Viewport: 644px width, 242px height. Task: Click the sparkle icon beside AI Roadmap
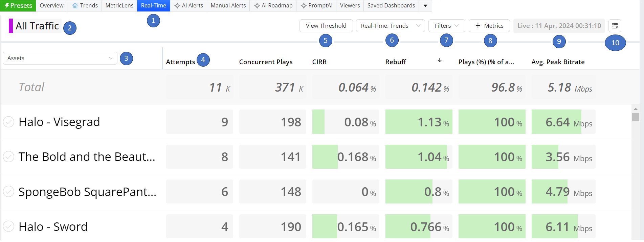(257, 6)
